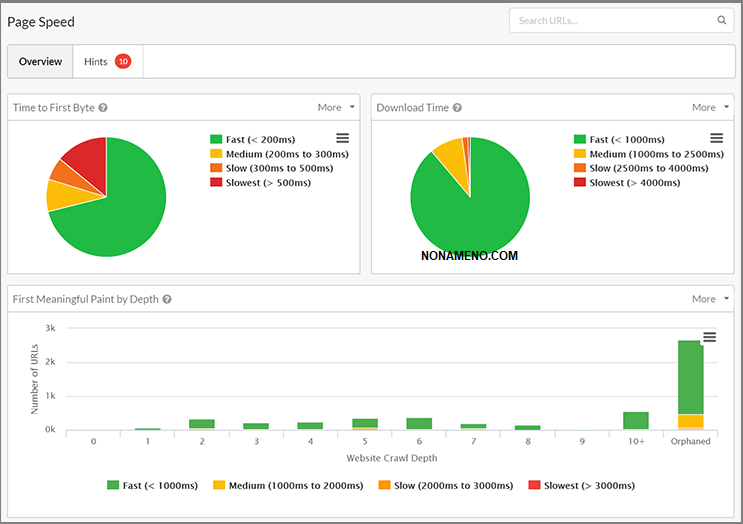The image size is (743, 524).
Task: Open Time to First Byte help icon
Action: [x=103, y=108]
